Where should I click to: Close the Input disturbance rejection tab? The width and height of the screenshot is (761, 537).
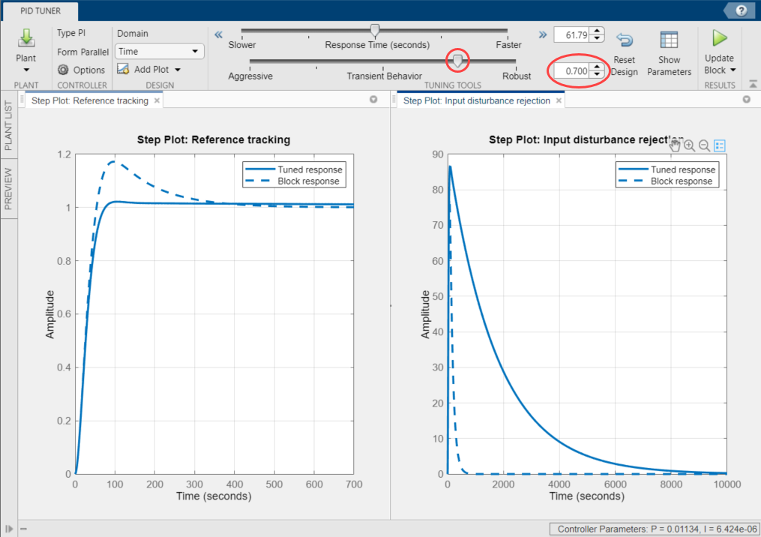(559, 101)
